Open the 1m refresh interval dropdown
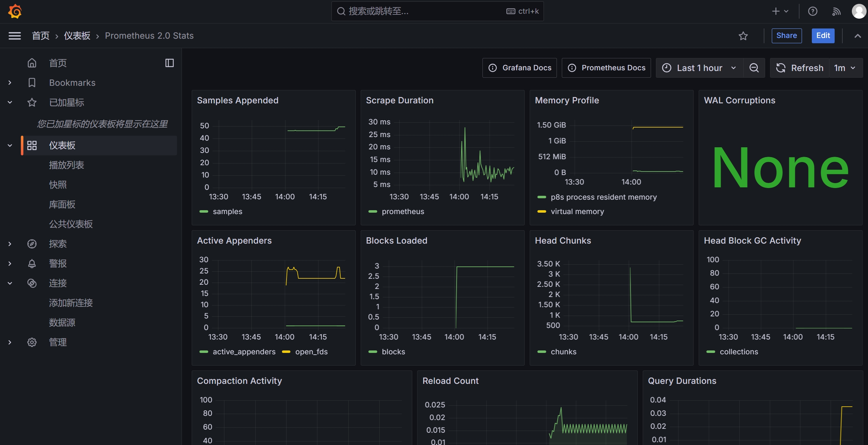Viewport: 868px width, 445px height. click(846, 68)
